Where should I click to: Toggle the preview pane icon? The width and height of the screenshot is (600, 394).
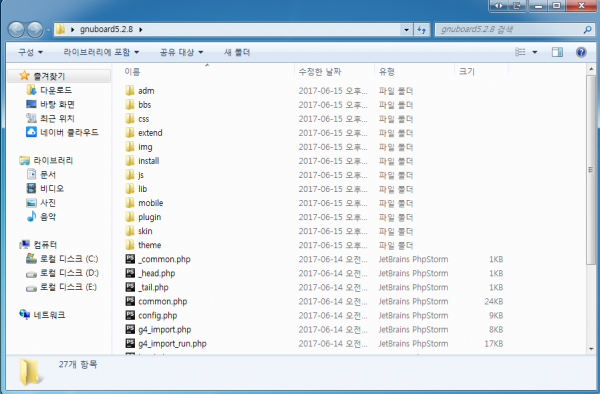pyautogui.click(x=557, y=52)
